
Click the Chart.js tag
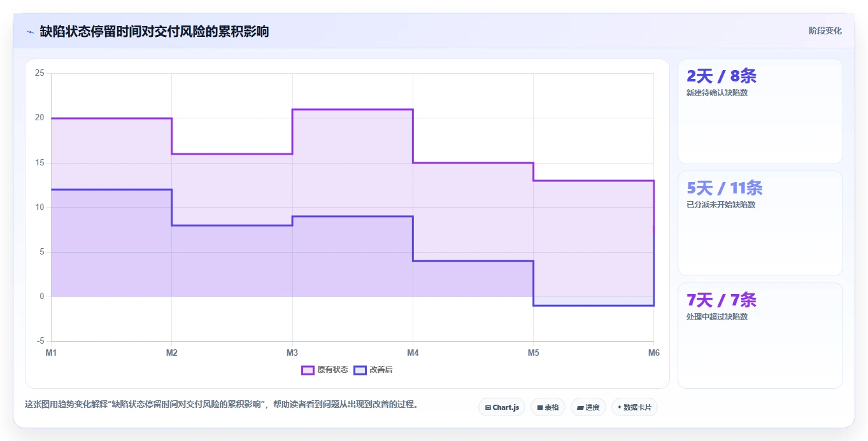click(502, 407)
